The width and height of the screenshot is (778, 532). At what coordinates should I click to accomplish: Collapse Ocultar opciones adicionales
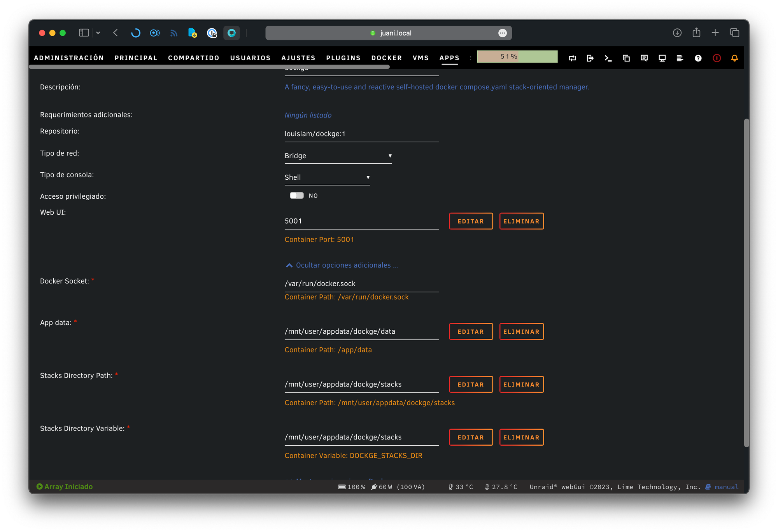342,265
